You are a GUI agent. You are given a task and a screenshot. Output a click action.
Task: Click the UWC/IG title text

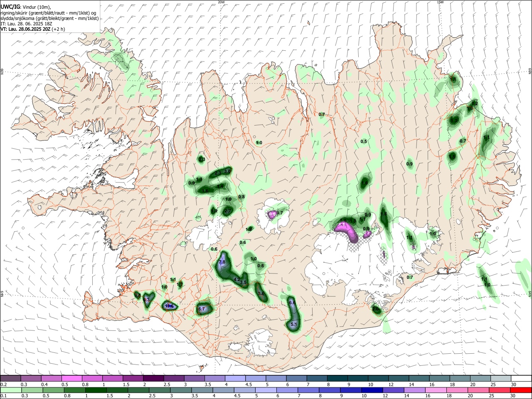click(10, 6)
